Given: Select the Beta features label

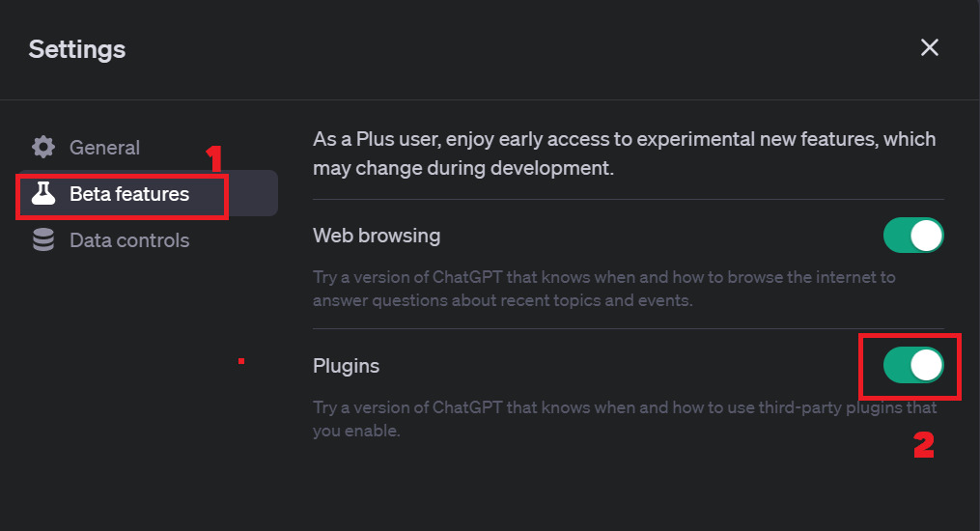Looking at the screenshot, I should tap(129, 194).
